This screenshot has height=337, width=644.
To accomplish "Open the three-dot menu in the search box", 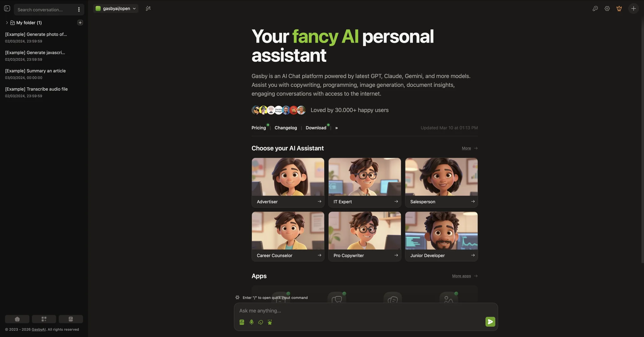I will 79,9.
